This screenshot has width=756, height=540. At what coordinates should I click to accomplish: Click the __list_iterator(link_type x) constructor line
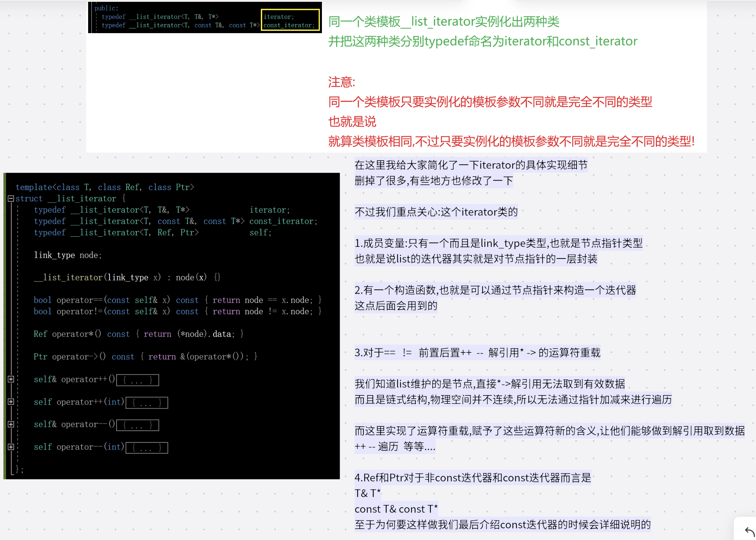[127, 277]
